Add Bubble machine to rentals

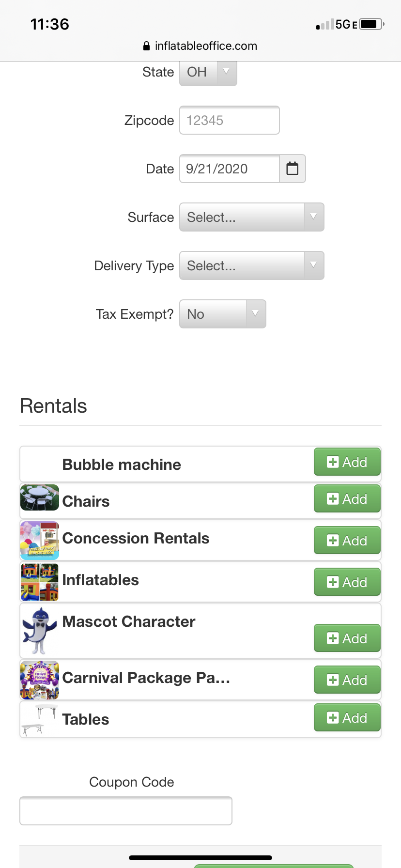coord(347,462)
